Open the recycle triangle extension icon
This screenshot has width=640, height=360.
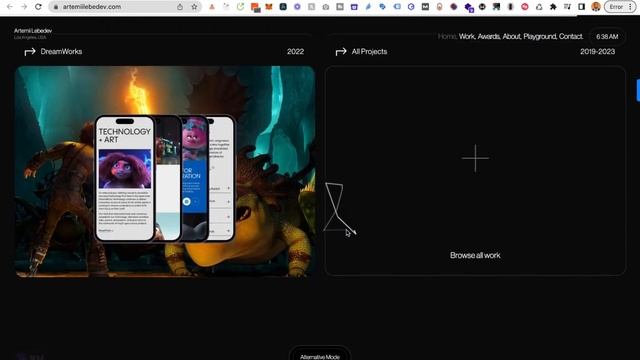(x=539, y=7)
